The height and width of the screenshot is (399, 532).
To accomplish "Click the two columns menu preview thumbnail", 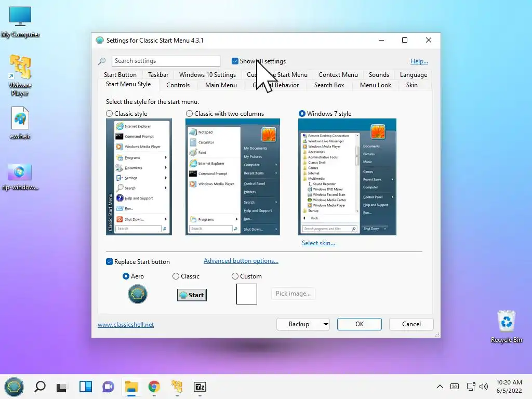I will point(232,177).
